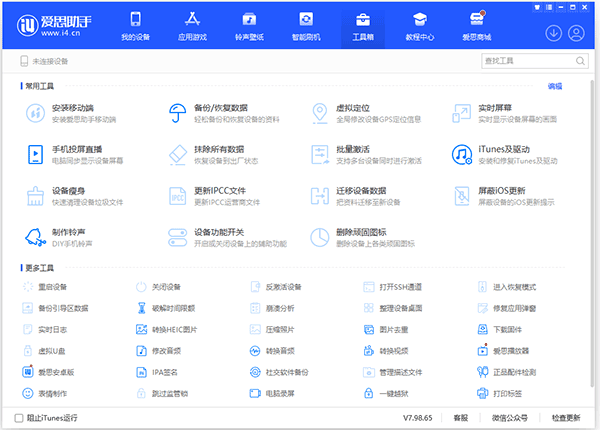The image size is (600, 430).
Task: Open 正品配件检测 tool
Action: (507, 372)
